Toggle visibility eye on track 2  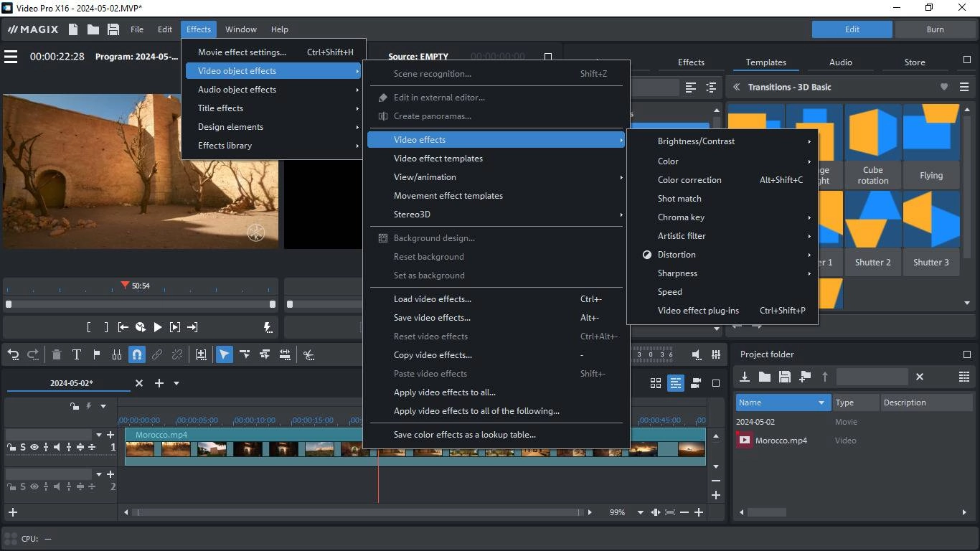(x=34, y=486)
